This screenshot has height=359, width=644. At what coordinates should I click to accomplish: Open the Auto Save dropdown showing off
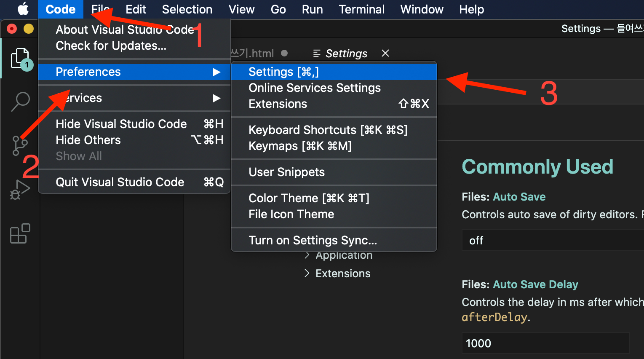553,240
